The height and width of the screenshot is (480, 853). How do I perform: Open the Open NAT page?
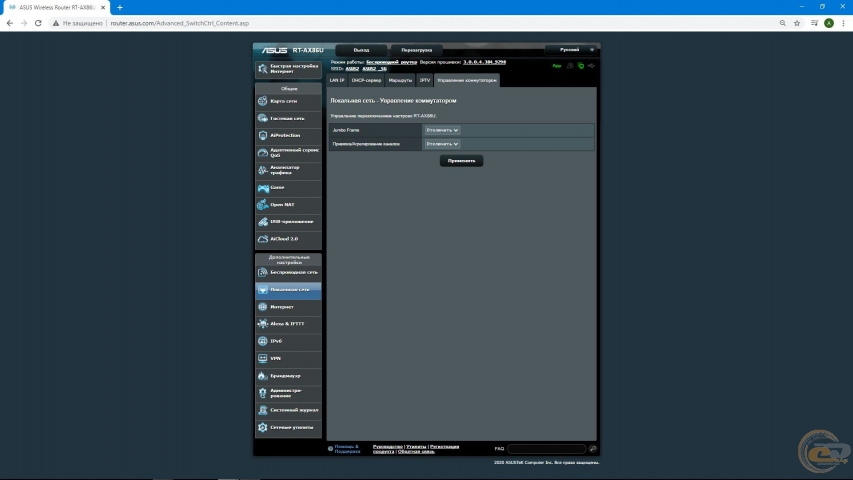pyautogui.click(x=288, y=205)
